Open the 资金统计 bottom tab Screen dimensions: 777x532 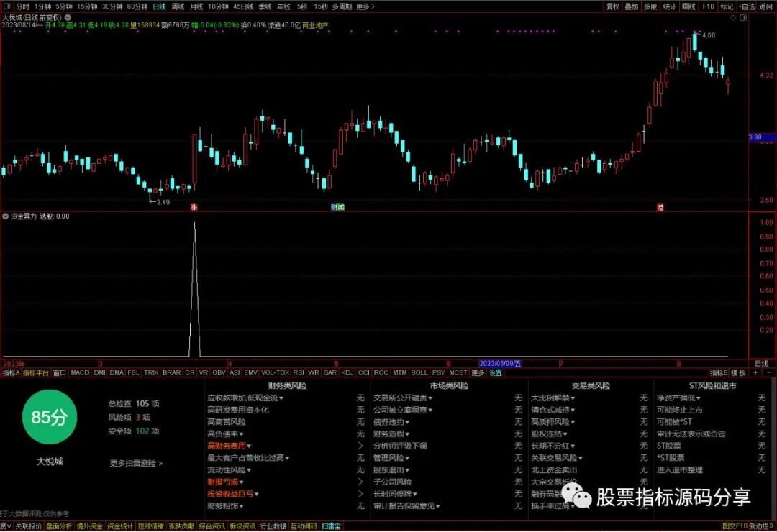[120, 526]
